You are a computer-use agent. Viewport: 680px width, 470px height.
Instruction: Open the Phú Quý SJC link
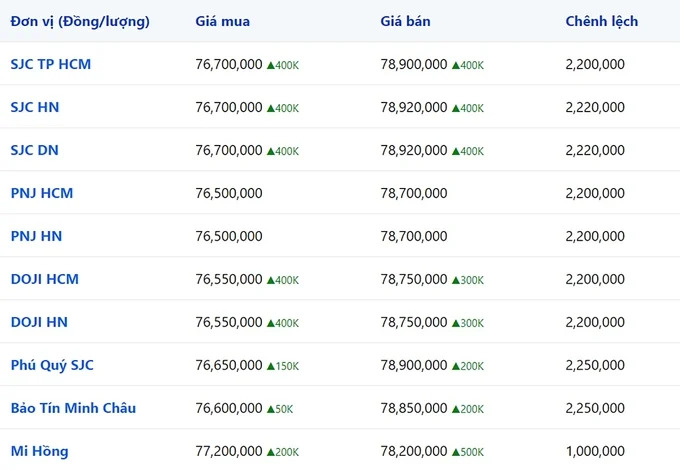(52, 365)
